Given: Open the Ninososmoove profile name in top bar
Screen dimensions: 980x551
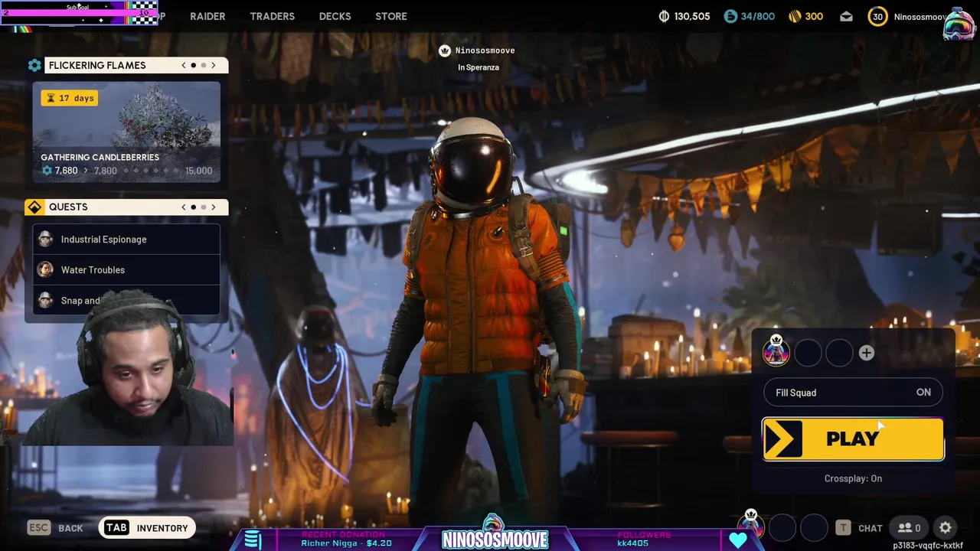Looking at the screenshot, I should (920, 17).
